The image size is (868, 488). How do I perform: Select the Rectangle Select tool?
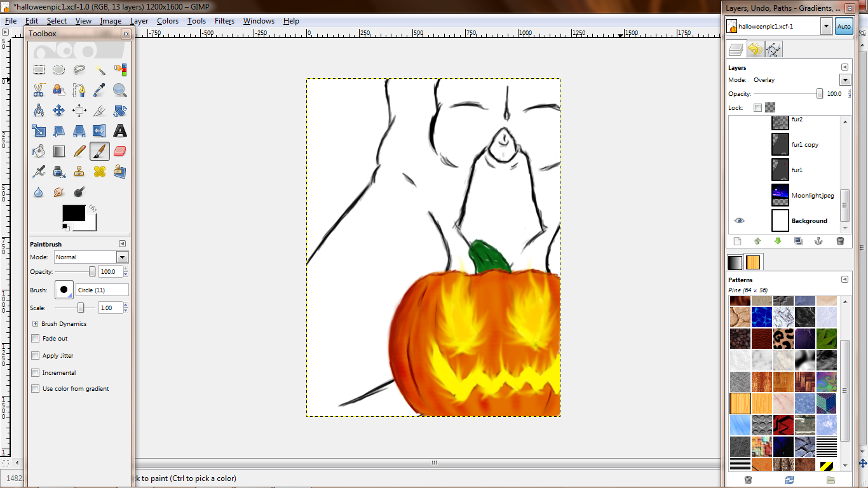pyautogui.click(x=39, y=70)
